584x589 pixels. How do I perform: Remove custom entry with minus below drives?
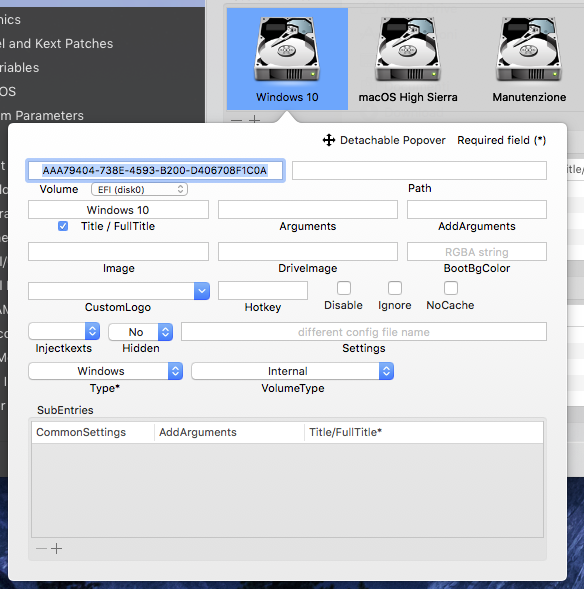pos(237,120)
